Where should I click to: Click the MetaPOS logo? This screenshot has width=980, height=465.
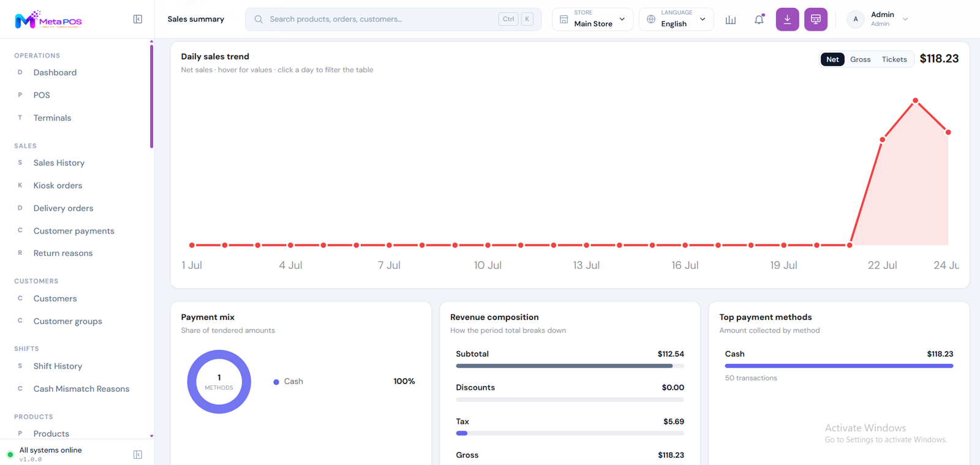coord(48,20)
